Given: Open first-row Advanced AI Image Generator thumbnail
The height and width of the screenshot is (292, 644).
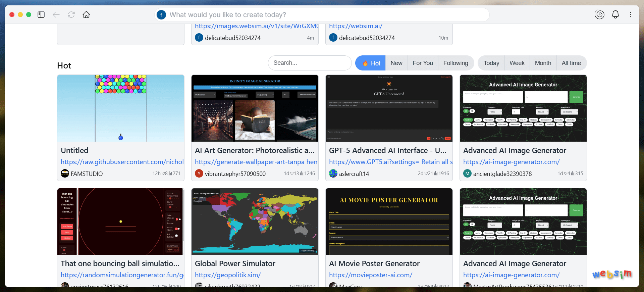Looking at the screenshot, I should (x=523, y=108).
